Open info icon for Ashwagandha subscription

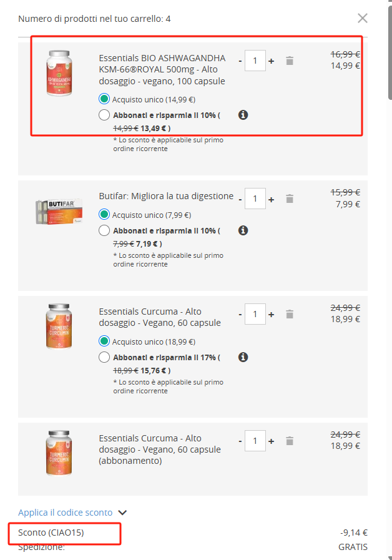click(x=243, y=115)
